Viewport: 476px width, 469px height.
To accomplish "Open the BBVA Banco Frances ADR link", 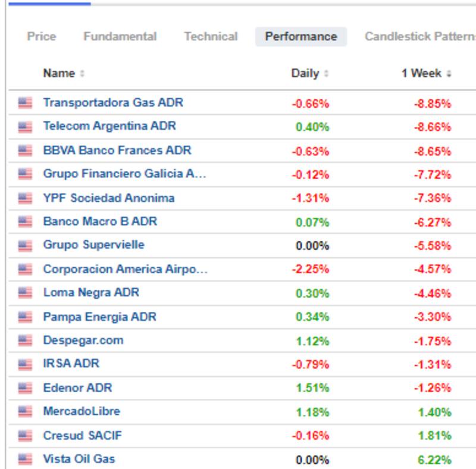I will coord(117,150).
